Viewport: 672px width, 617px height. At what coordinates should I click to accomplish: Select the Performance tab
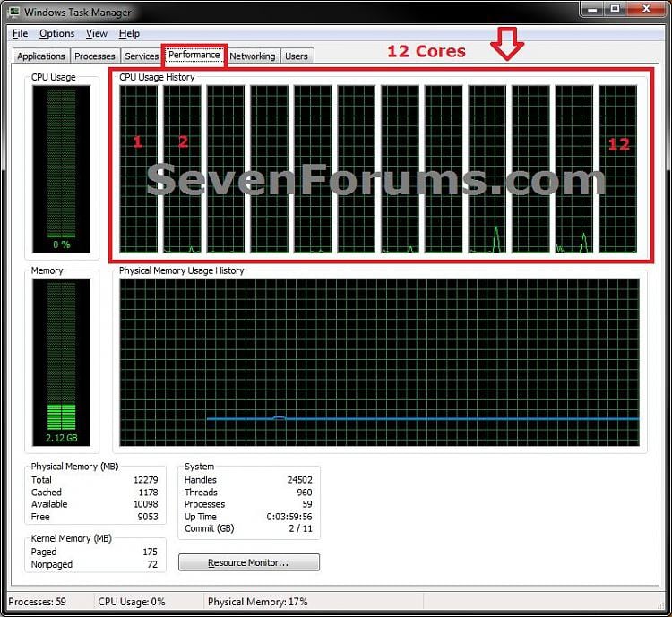194,55
